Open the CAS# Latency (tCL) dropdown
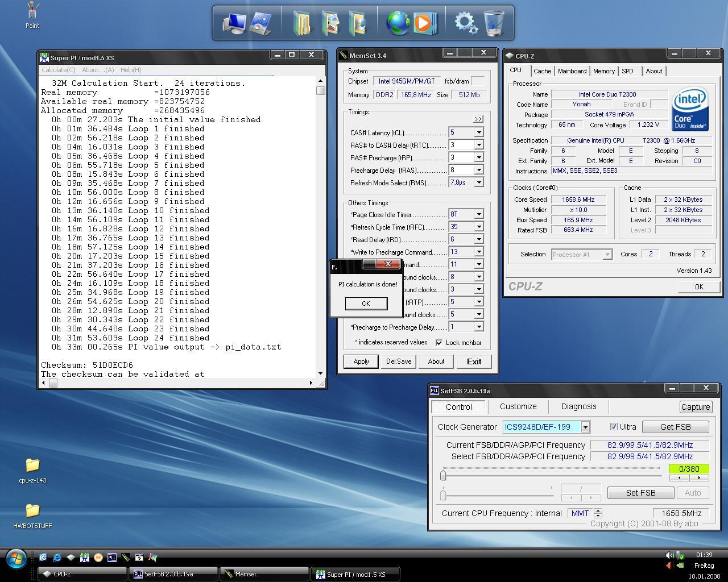 tap(479, 132)
